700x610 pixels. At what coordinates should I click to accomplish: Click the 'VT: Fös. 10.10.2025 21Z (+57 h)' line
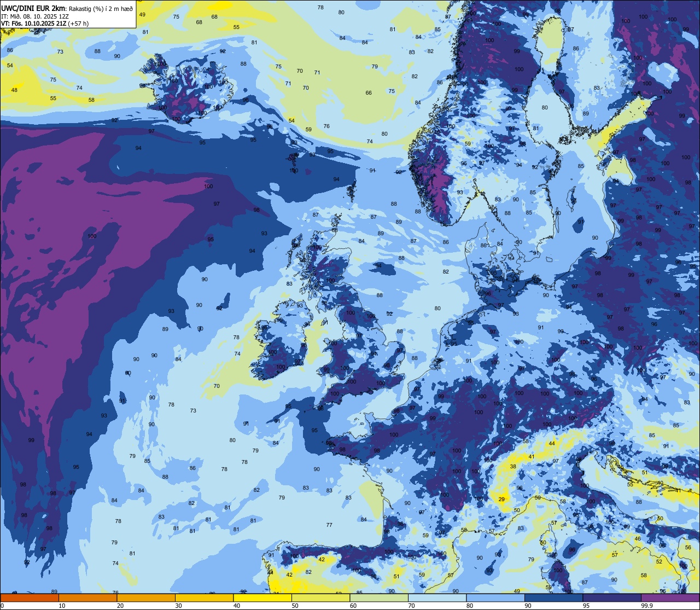click(45, 24)
